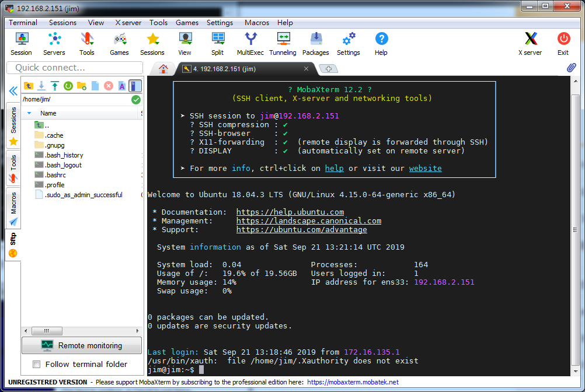
Task: Click the red Exit power icon
Action: pyautogui.click(x=563, y=44)
